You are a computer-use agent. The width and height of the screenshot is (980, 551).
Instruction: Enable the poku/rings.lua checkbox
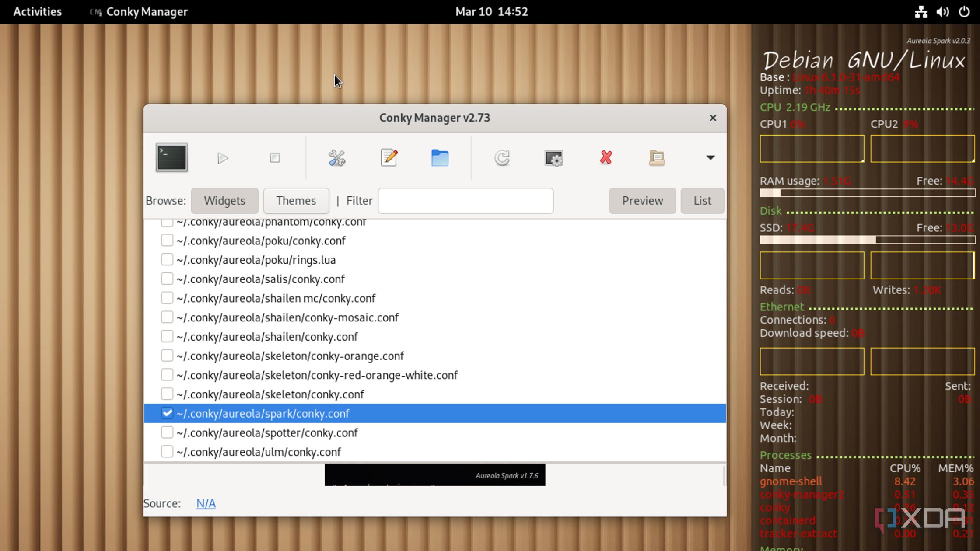coord(167,259)
